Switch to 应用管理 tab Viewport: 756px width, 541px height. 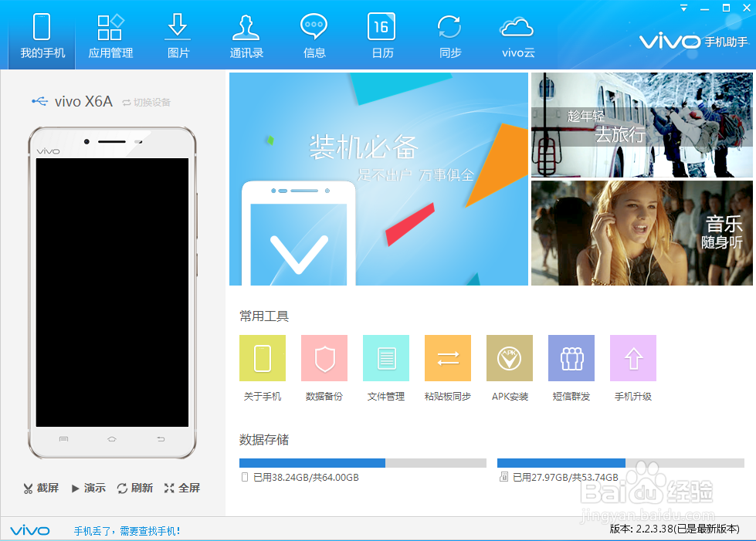[110, 36]
